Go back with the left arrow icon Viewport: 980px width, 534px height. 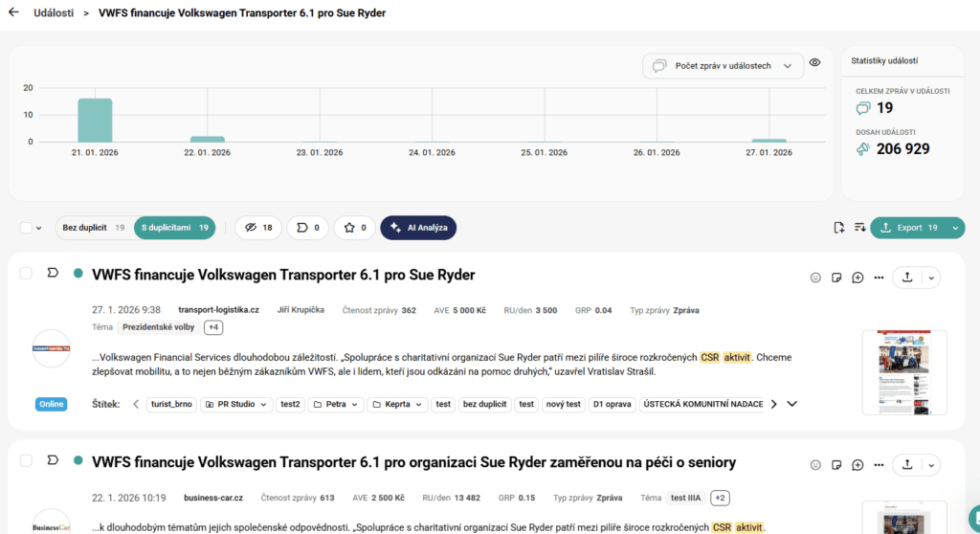13,11
